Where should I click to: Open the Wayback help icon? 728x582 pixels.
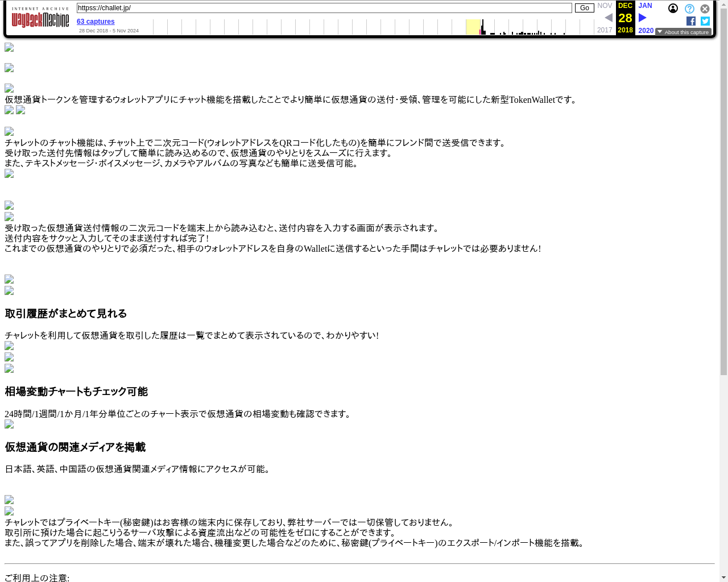click(689, 9)
